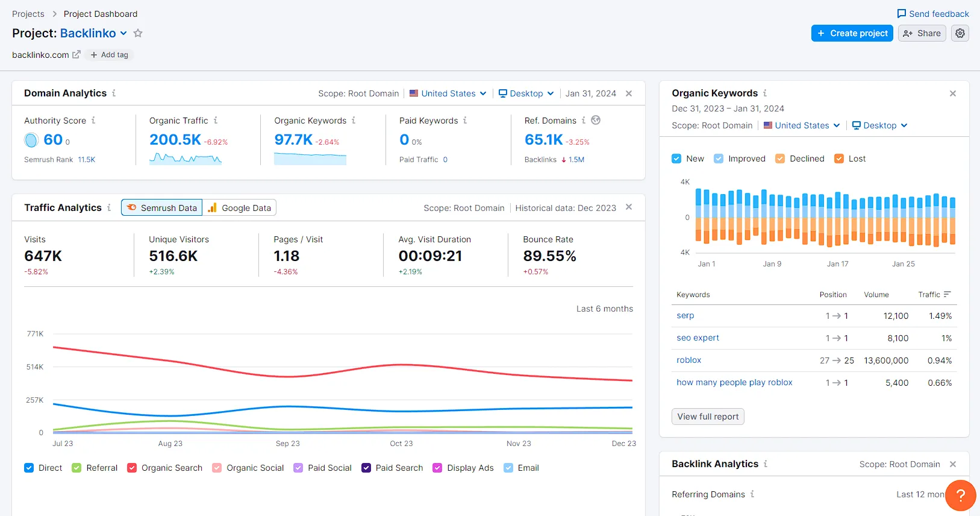Click the Send feedback chat icon

(902, 14)
